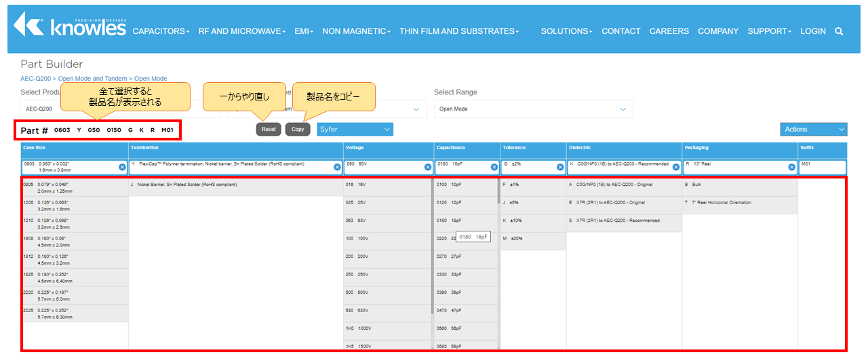Clear the 050 50V Voltage selection

point(428,167)
